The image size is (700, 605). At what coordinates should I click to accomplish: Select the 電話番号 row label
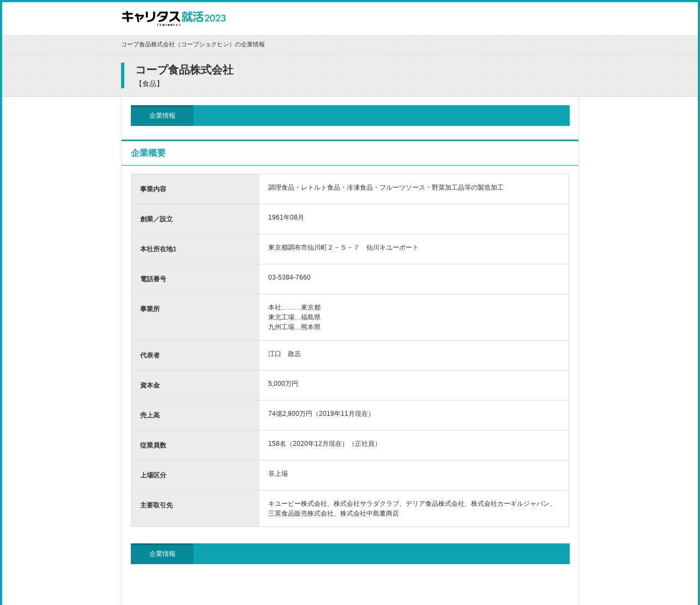tap(153, 279)
